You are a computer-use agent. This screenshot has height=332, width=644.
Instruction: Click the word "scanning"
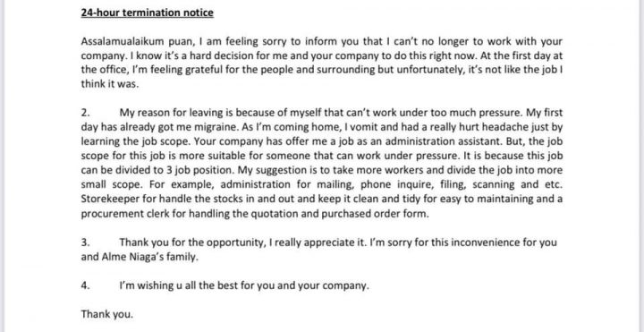point(494,185)
